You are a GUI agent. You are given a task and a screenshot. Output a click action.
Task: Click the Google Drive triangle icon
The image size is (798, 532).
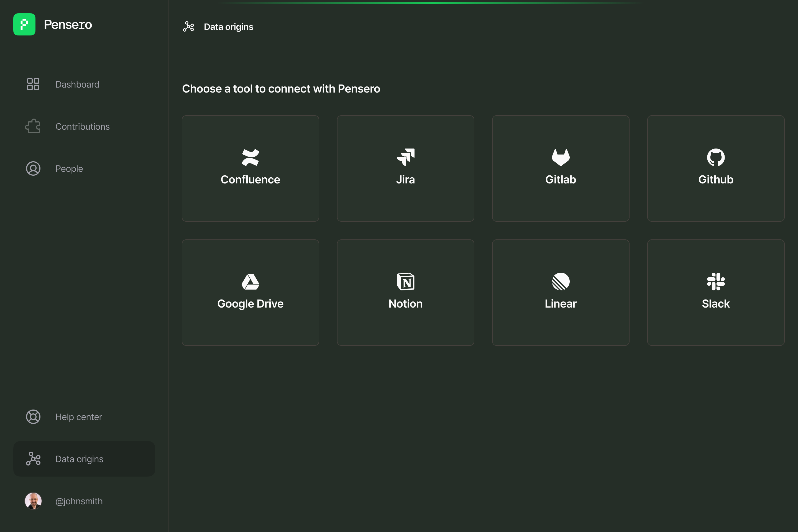[250, 282]
